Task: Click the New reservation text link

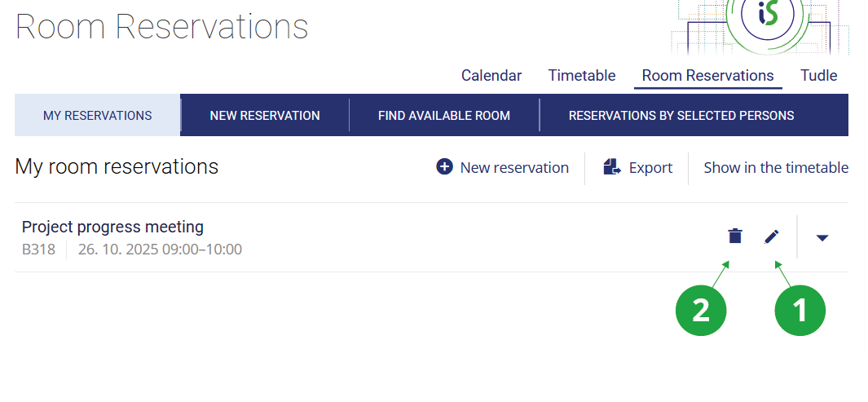Action: (x=514, y=168)
